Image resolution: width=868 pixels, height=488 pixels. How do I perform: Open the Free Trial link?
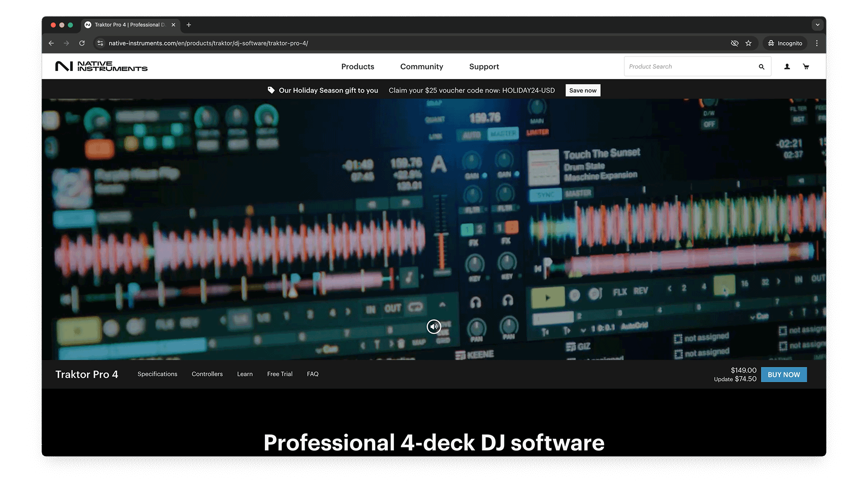click(280, 374)
